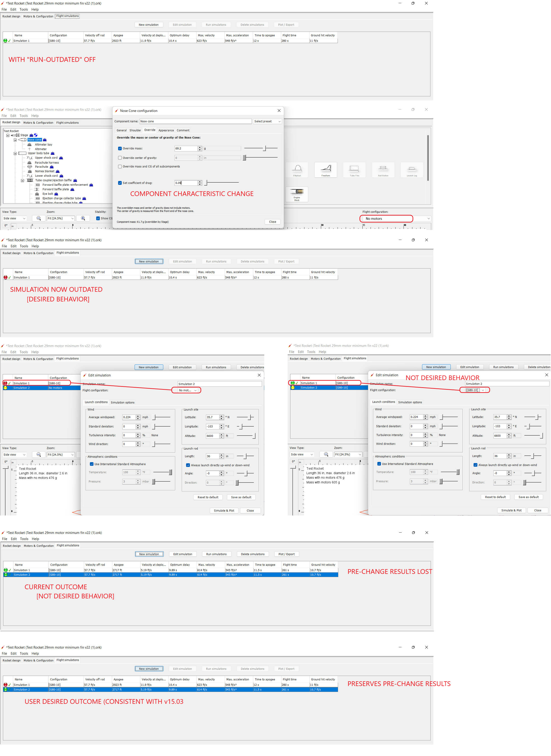
Task: Select the Freeform fin icon
Action: (x=326, y=170)
